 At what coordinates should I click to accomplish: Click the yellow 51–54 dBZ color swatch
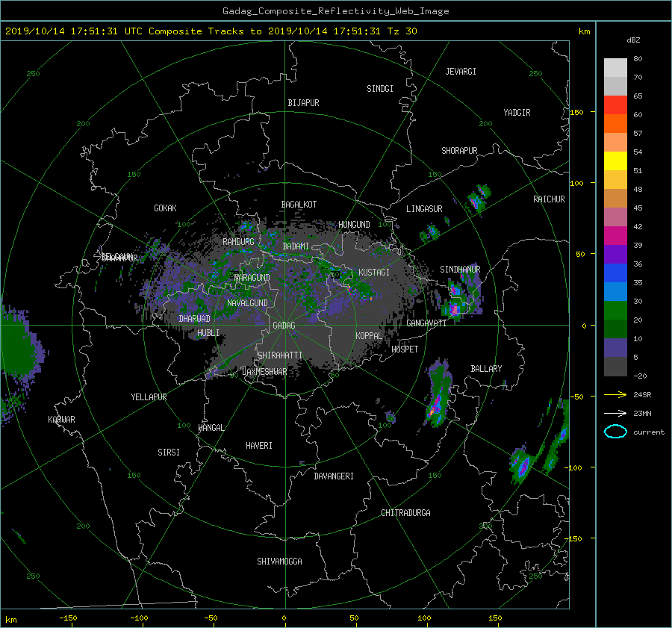(x=615, y=161)
